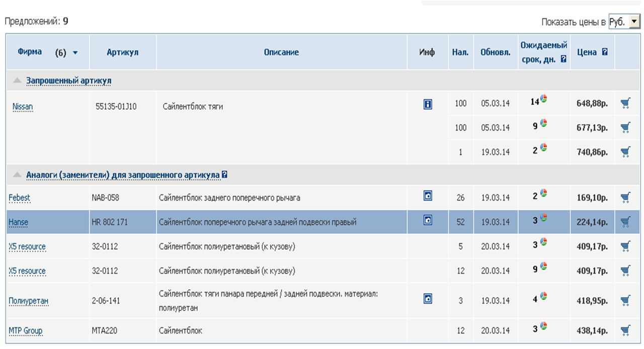This screenshot has height=349, width=644.
Task: Sort by Описание column header
Action: point(281,52)
